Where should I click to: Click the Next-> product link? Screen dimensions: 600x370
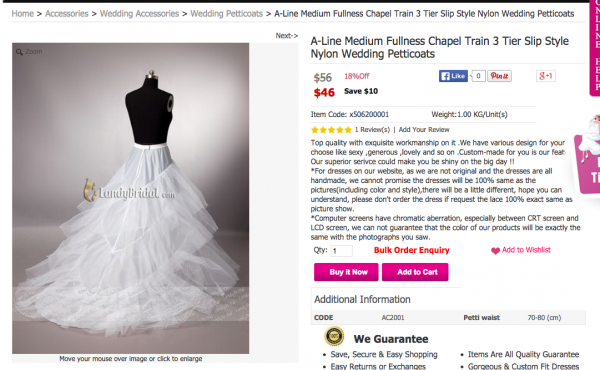[x=287, y=36]
